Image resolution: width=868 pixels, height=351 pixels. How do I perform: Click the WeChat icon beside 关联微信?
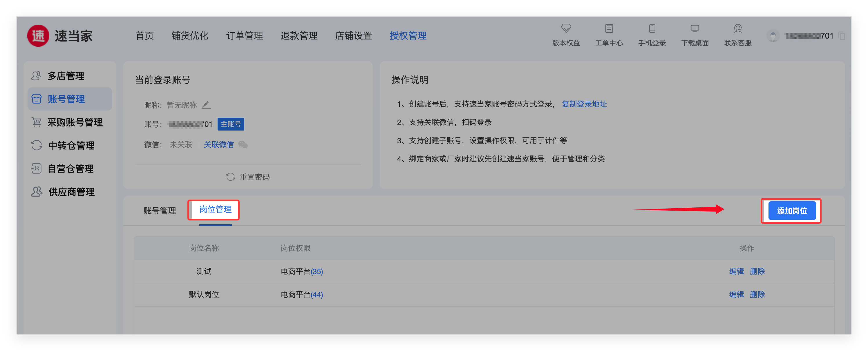tap(243, 145)
